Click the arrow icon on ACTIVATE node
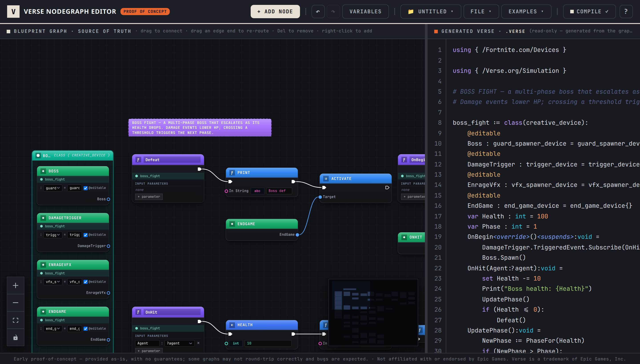640x364 pixels. click(x=326, y=178)
